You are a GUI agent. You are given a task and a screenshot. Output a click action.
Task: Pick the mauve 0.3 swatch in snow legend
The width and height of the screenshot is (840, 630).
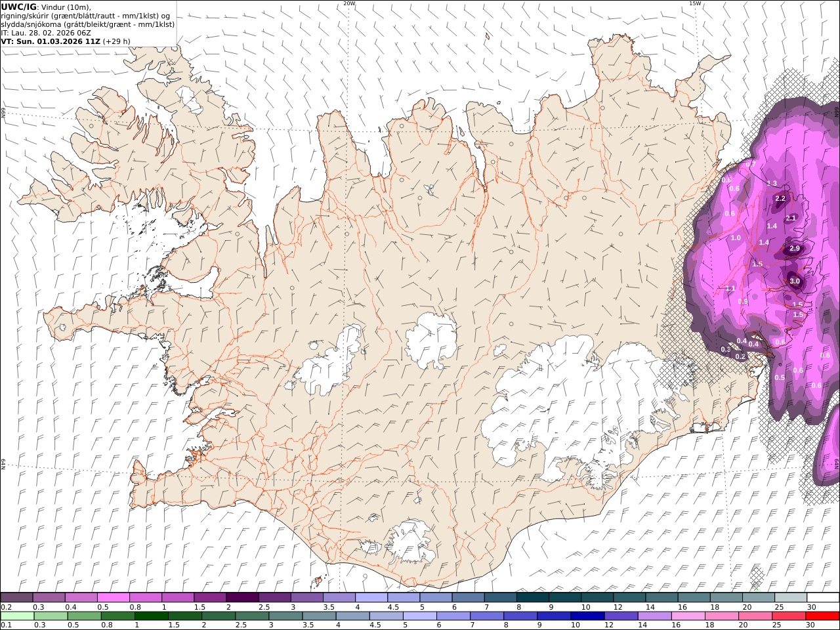point(49,597)
